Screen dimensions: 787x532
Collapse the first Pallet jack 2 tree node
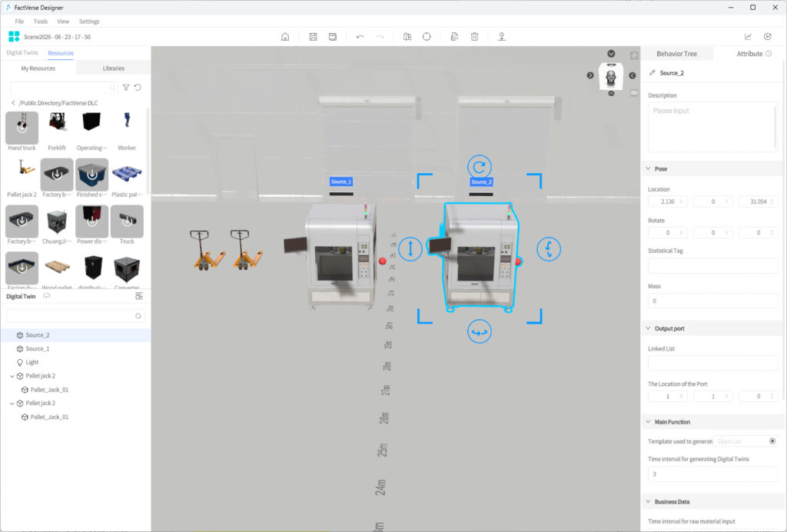[12, 376]
